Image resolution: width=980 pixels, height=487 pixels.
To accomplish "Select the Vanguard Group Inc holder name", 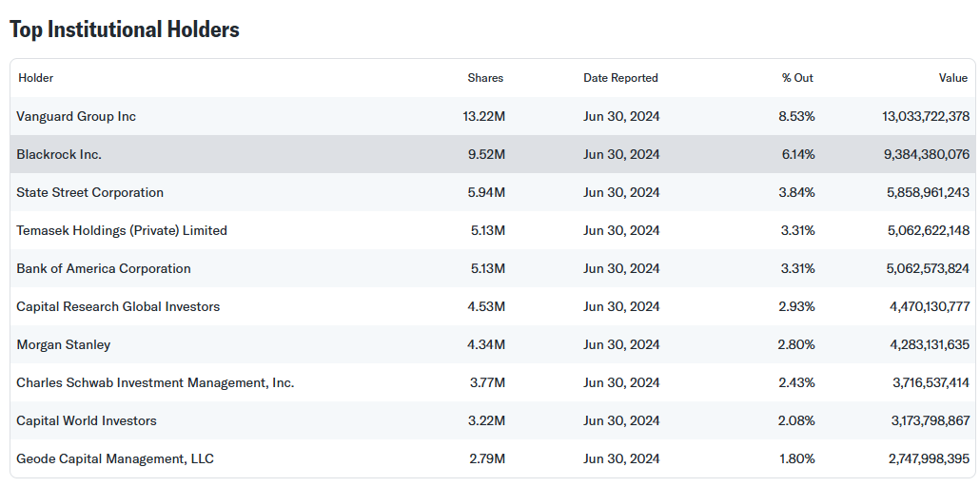I will pyautogui.click(x=76, y=116).
